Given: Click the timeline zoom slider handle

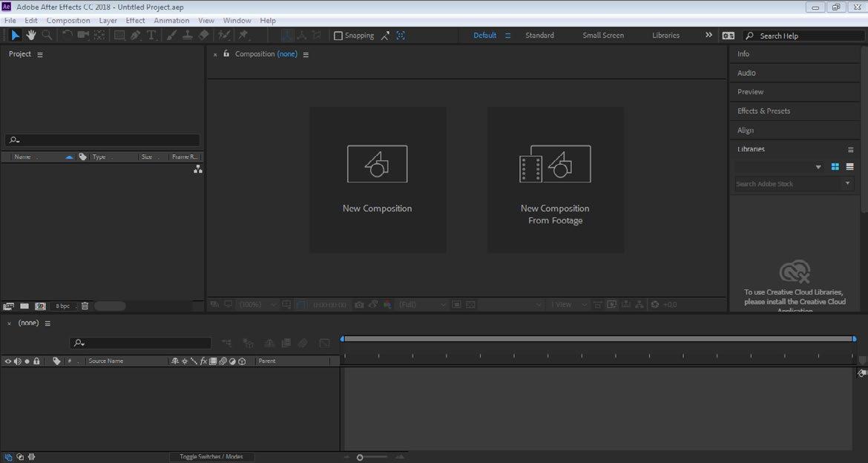Looking at the screenshot, I should 360,458.
